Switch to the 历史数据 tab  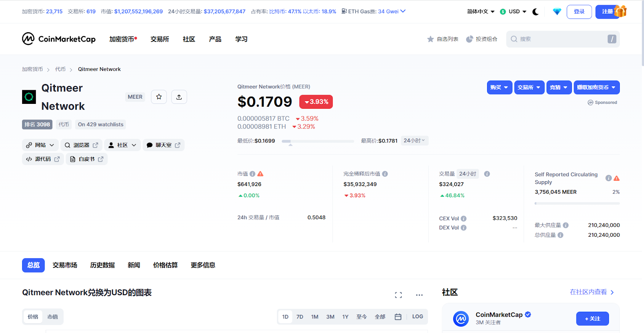pyautogui.click(x=103, y=265)
